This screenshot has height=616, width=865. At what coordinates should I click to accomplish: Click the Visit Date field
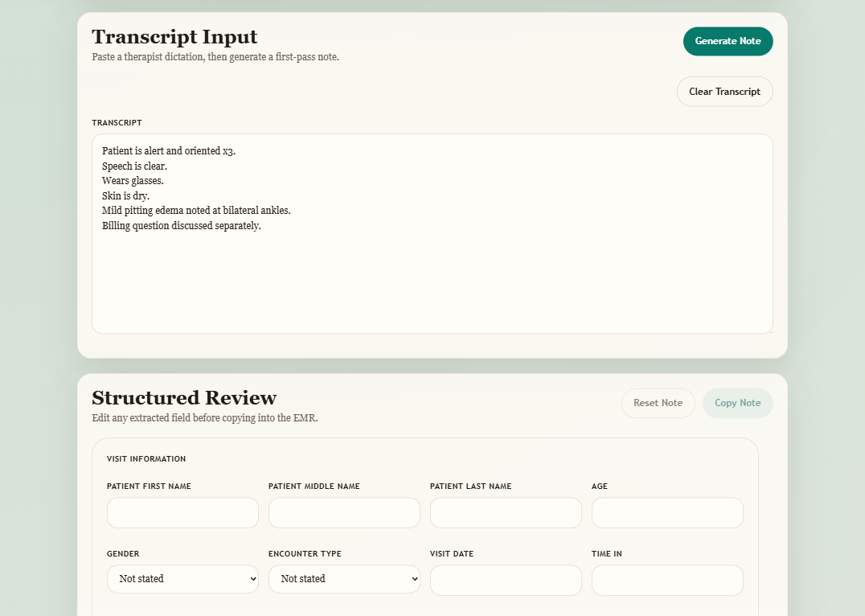point(506,580)
